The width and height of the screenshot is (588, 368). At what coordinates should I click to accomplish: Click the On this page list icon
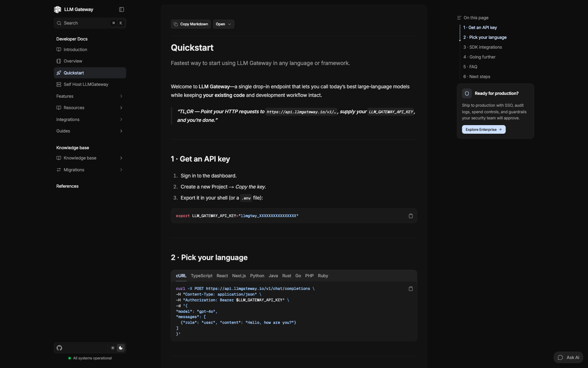(x=459, y=18)
